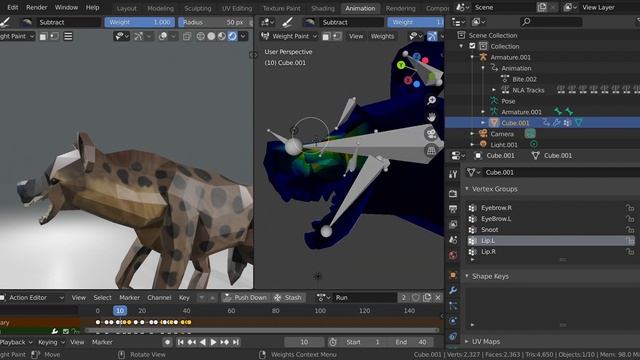Switch perspective/orthographic grid gizmo
This screenshot has height=360, width=640.
tap(431, 151)
